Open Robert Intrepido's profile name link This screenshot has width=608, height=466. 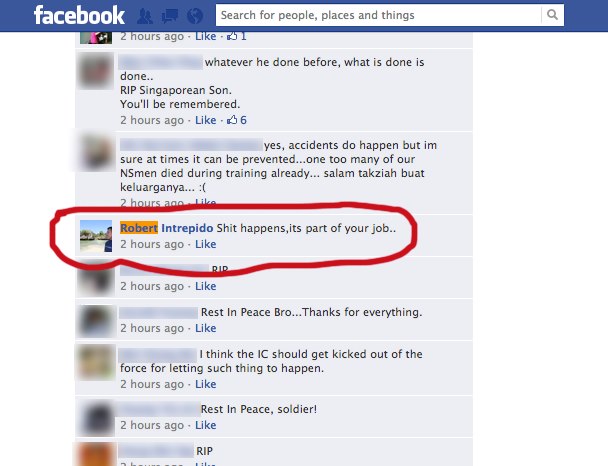pyautogui.click(x=166, y=228)
